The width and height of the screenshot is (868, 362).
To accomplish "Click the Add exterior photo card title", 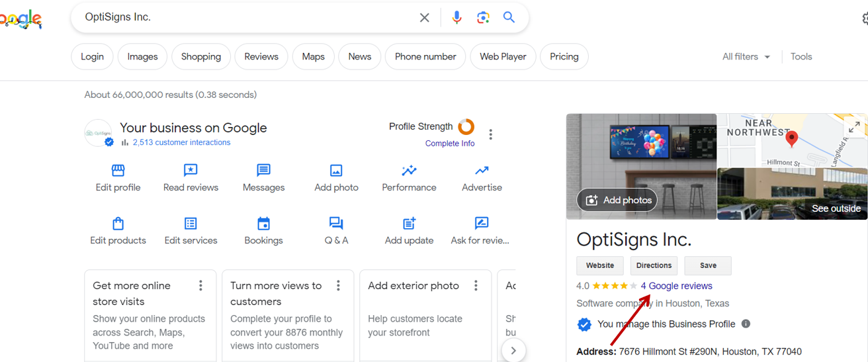I will (x=413, y=286).
